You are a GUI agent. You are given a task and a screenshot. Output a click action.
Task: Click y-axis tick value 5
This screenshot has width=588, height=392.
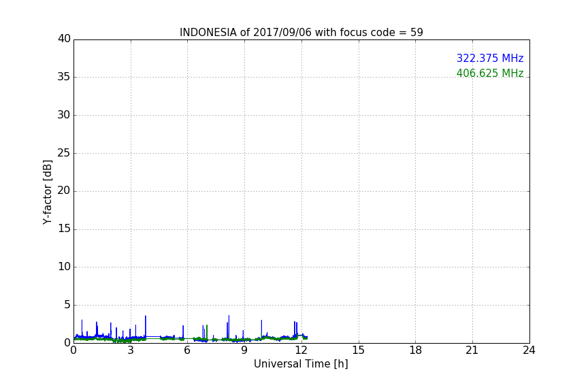[67, 305]
